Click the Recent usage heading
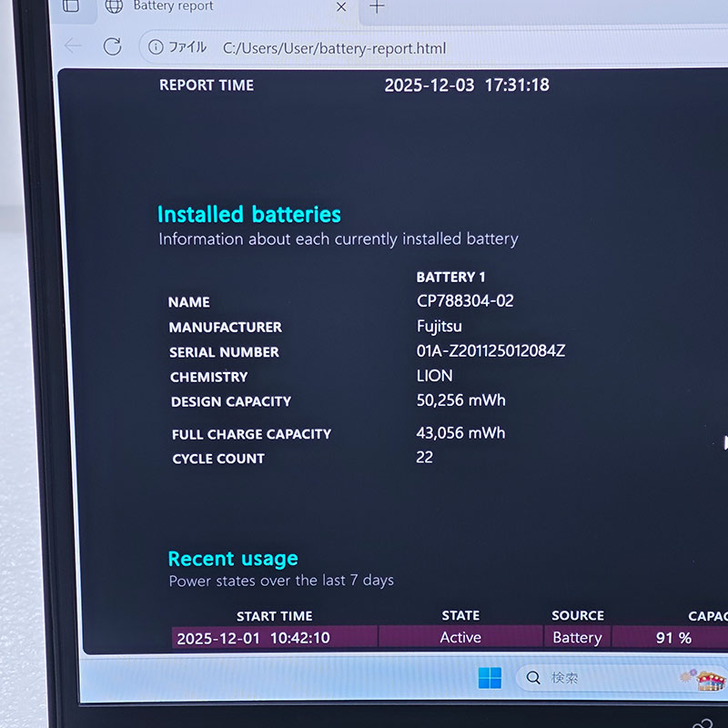The width and height of the screenshot is (728, 728). [x=233, y=559]
